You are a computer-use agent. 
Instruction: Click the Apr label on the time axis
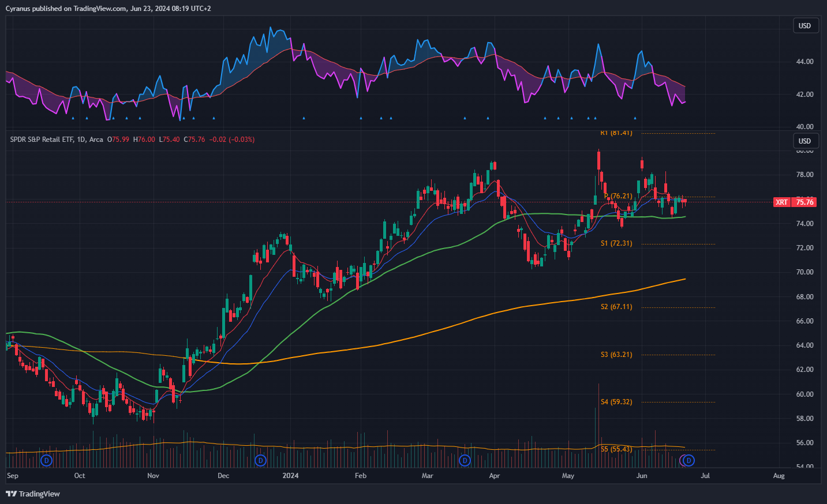tap(494, 476)
